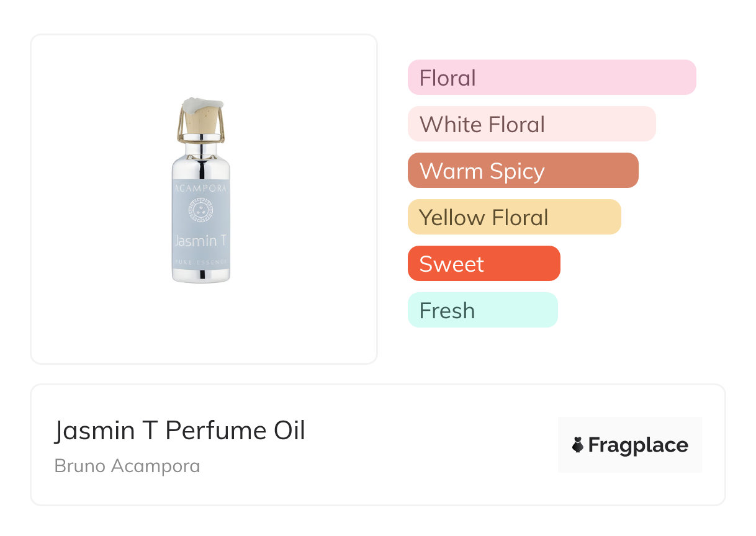Click the circular emblem on bottle label
The image size is (756, 536).
tap(200, 210)
